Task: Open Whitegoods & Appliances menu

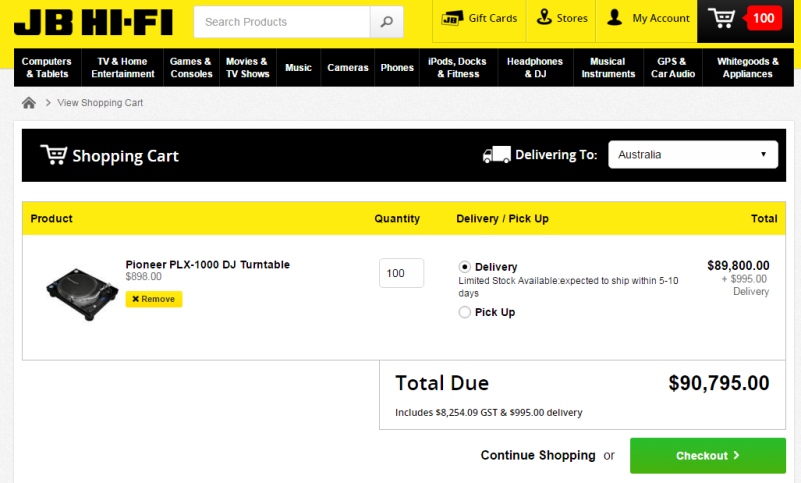Action: (x=747, y=67)
